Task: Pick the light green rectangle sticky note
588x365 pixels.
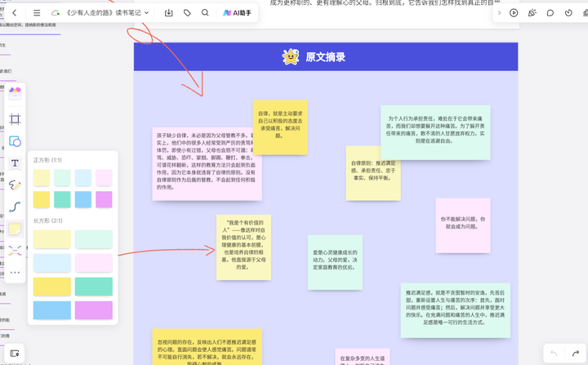Action: 94,239
